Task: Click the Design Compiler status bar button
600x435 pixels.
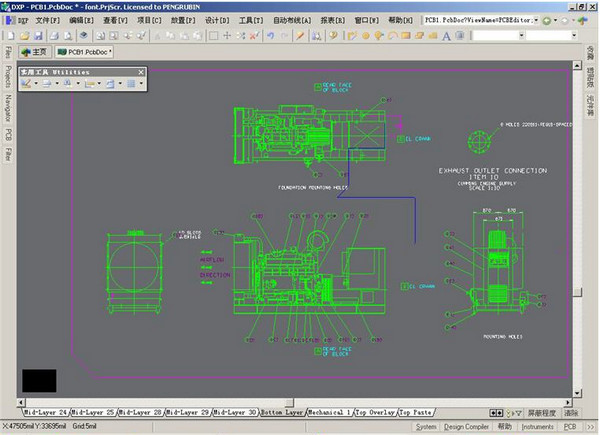Action: click(x=467, y=427)
